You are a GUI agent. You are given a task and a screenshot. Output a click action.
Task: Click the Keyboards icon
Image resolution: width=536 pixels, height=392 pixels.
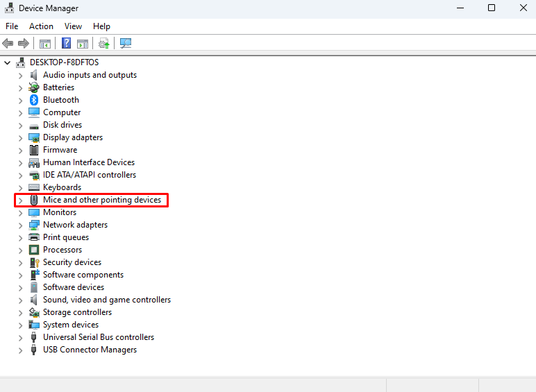[34, 187]
